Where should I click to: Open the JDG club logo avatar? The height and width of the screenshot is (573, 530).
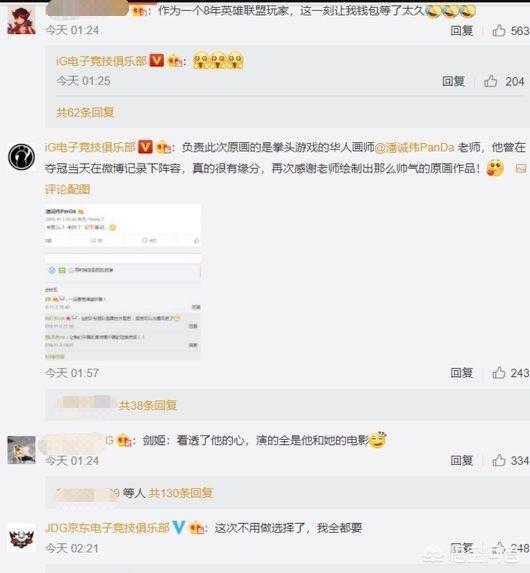22,538
